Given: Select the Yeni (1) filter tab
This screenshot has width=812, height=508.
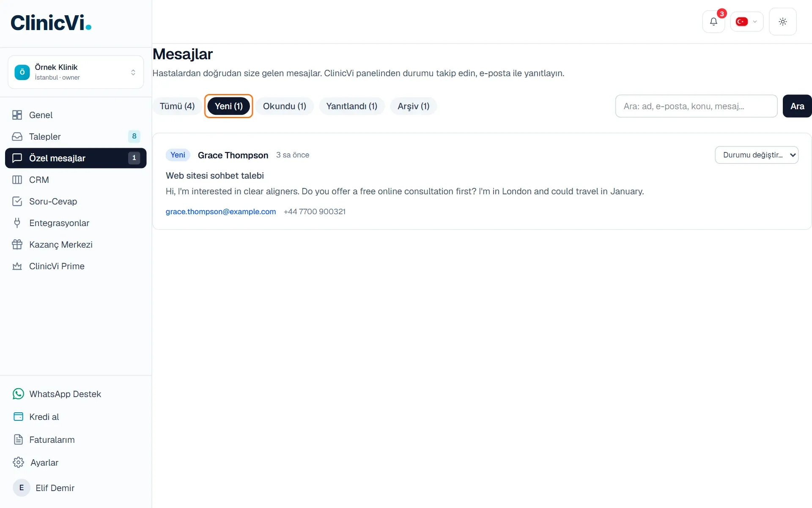Looking at the screenshot, I should (229, 106).
